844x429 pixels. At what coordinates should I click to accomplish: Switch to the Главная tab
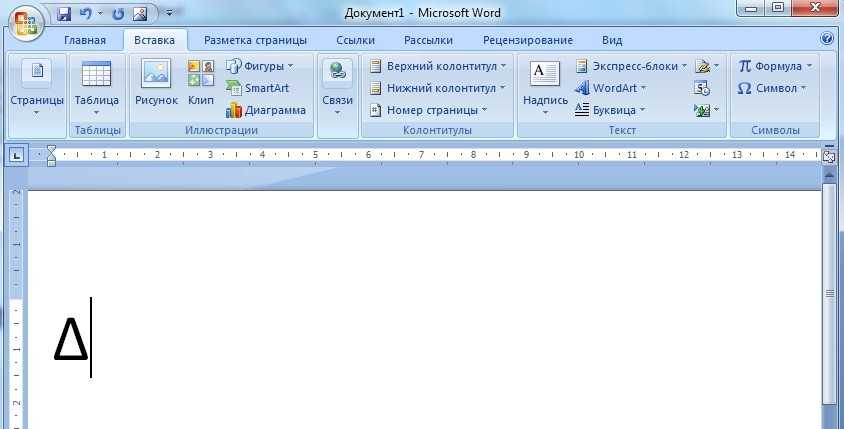click(85, 40)
